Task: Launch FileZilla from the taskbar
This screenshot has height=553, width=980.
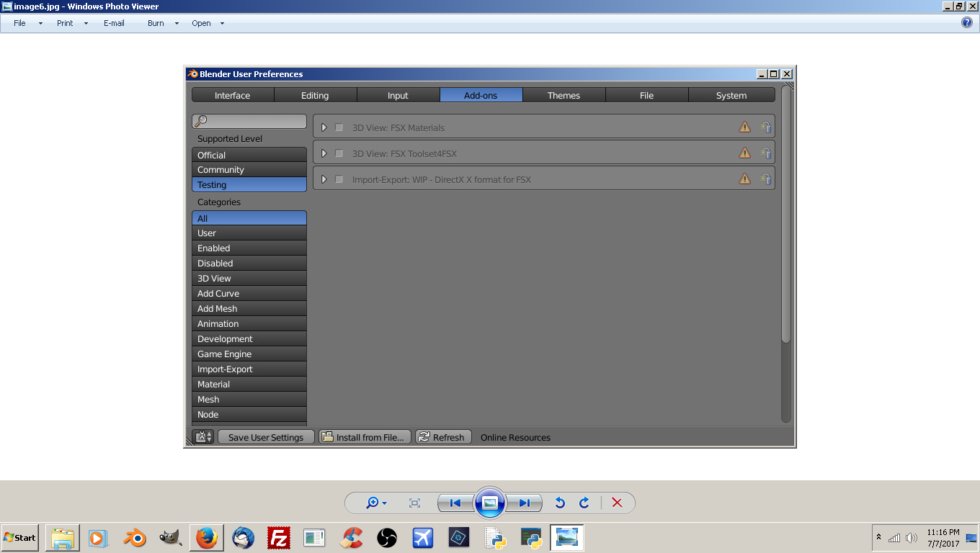Action: pos(279,538)
